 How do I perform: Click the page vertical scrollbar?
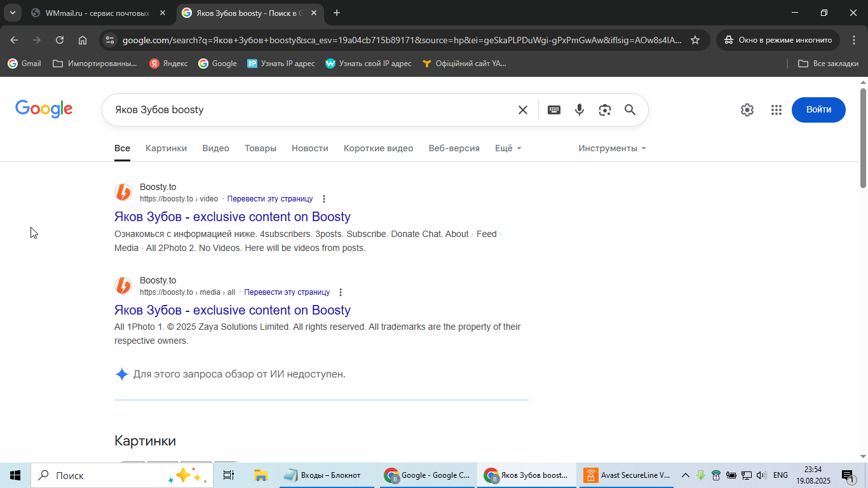pos(864,138)
